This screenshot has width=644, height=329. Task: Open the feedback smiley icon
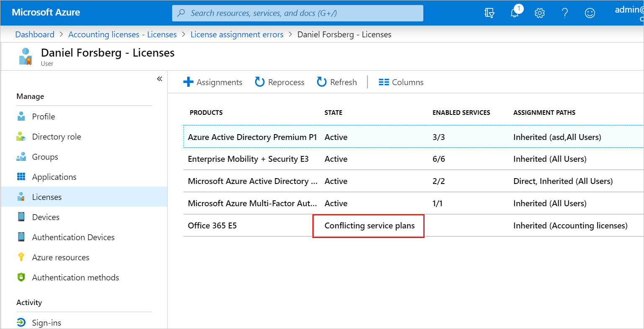click(590, 13)
